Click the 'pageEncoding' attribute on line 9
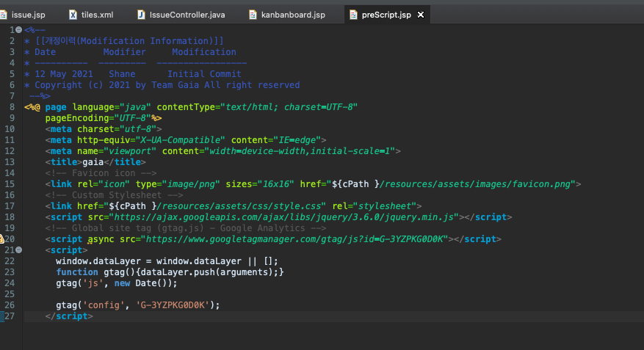The height and width of the screenshot is (350, 644). point(77,118)
